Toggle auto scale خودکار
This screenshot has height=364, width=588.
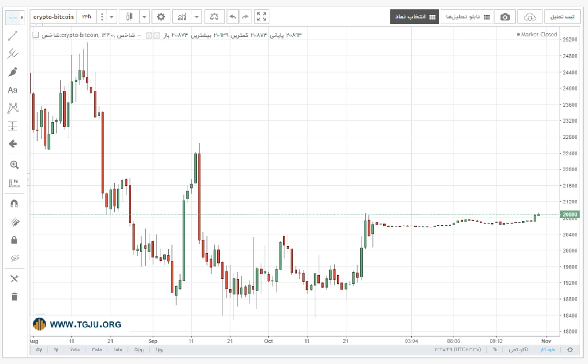[548, 349]
